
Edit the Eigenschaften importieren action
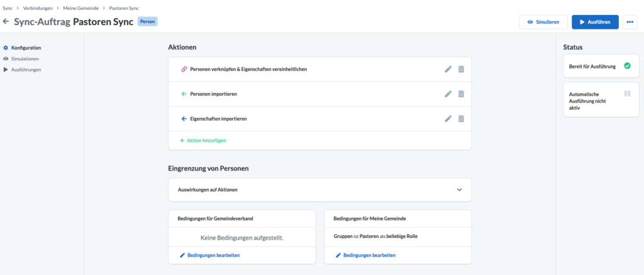(x=448, y=119)
